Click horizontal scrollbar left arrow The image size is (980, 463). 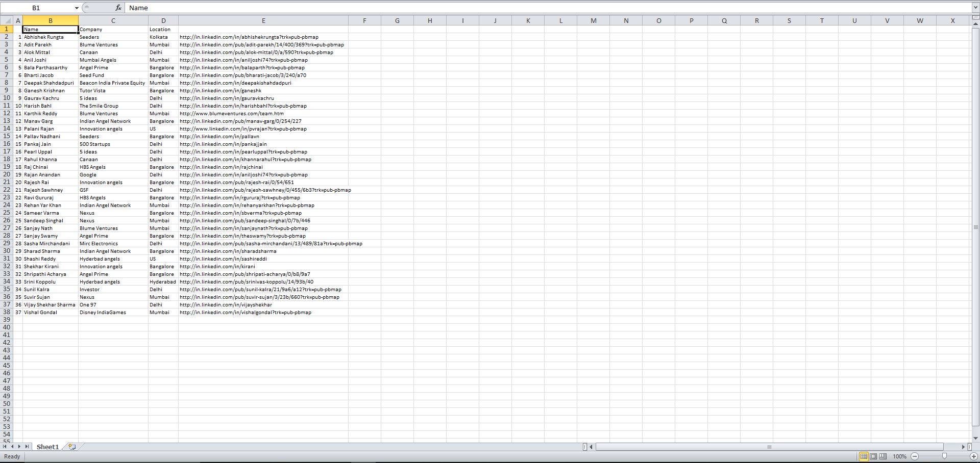click(x=591, y=447)
